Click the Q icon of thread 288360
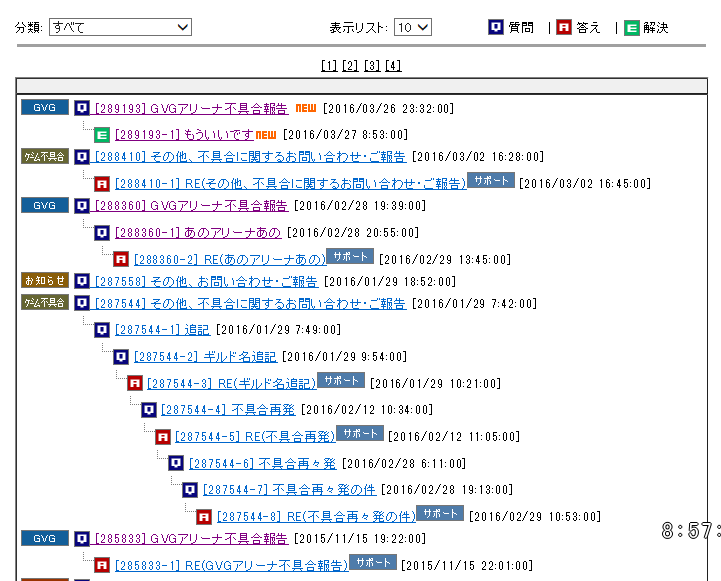Viewport: 721px width, 581px height. point(82,205)
